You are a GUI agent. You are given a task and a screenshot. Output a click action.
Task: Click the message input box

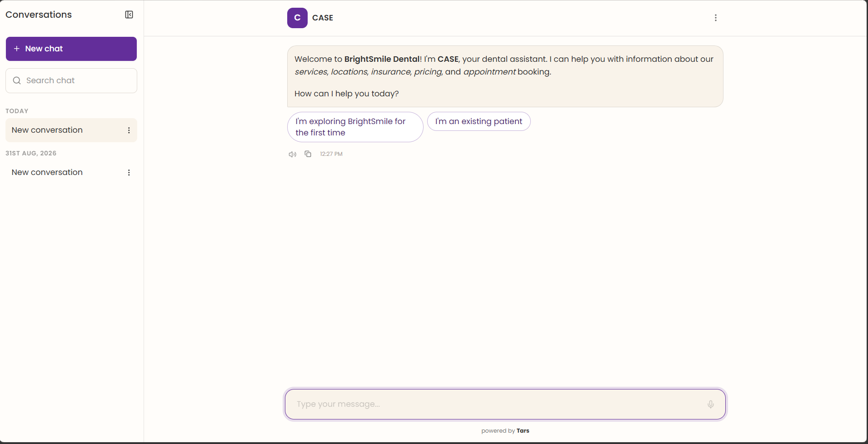point(505,404)
